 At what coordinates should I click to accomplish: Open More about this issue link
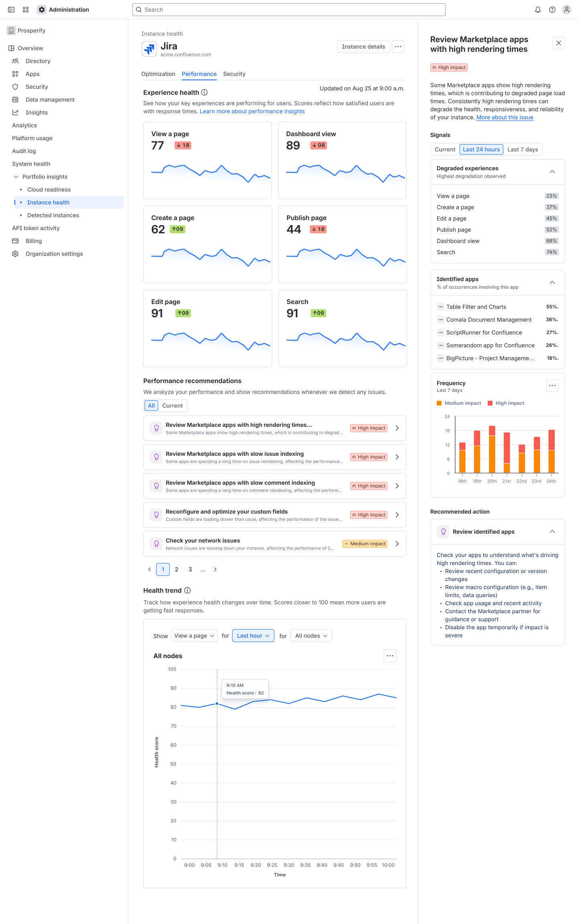[505, 117]
